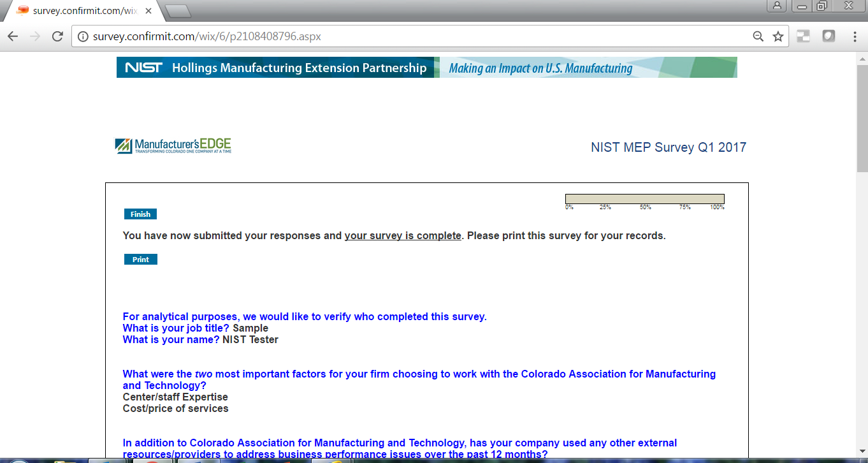Click the 'Center/staff Expertise' answer
Image resolution: width=868 pixels, height=463 pixels.
point(175,397)
